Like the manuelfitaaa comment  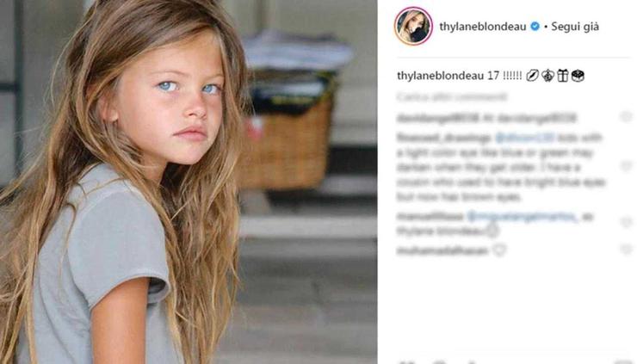point(626,222)
